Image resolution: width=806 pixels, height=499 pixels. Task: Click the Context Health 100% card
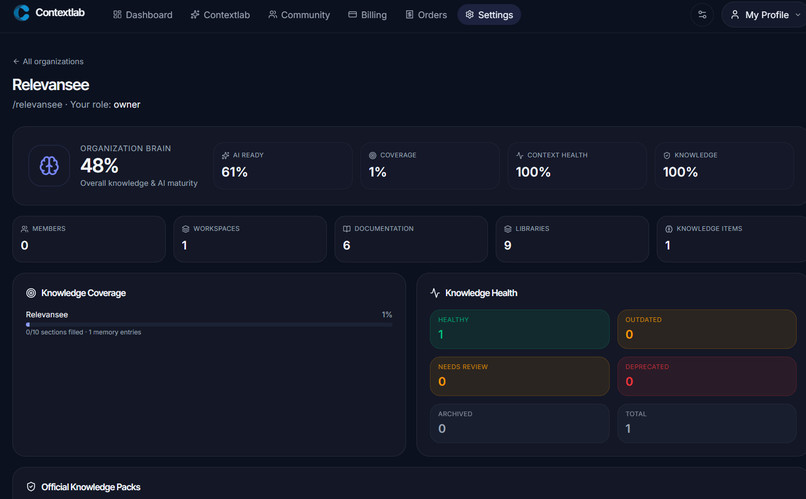577,165
